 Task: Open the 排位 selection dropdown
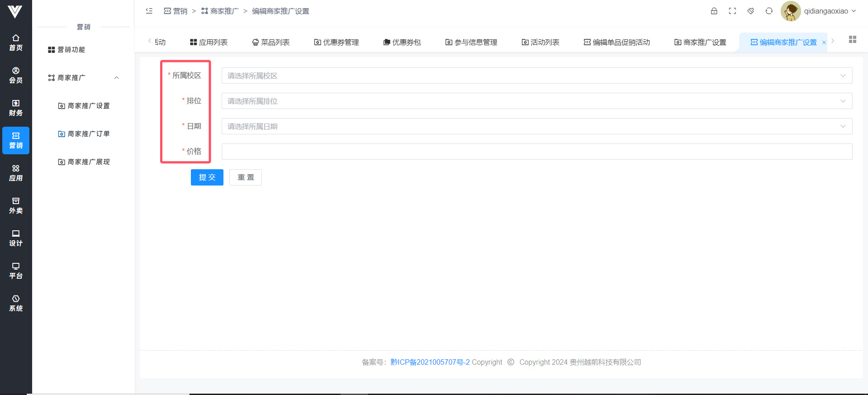(x=536, y=101)
